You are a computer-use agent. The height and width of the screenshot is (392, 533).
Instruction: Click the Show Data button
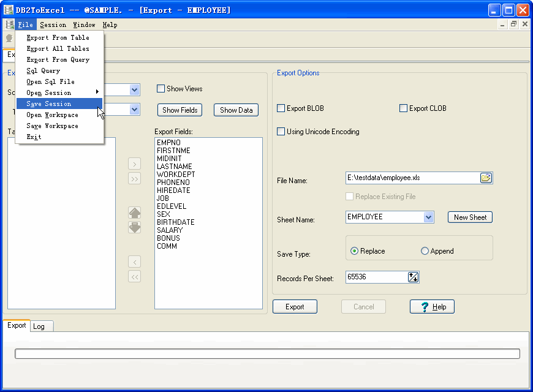[236, 110]
